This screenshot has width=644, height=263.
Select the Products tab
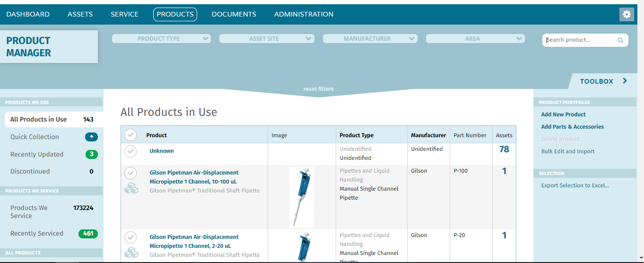coord(175,14)
